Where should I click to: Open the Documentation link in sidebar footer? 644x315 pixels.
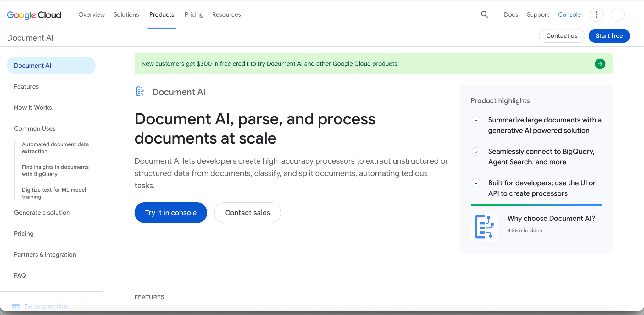click(x=46, y=307)
